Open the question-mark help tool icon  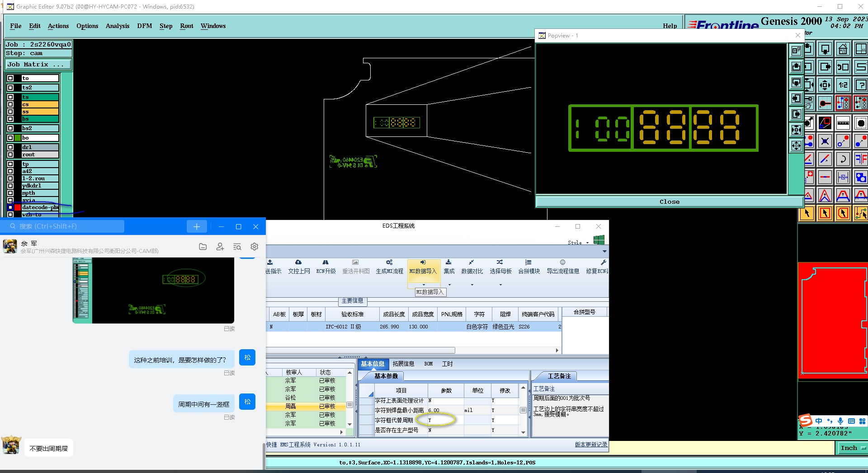[x=861, y=85]
